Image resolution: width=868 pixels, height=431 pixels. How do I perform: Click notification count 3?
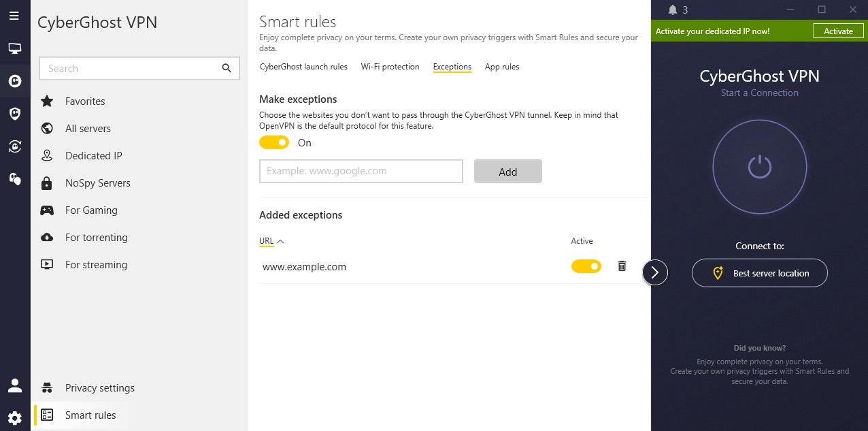coord(685,10)
